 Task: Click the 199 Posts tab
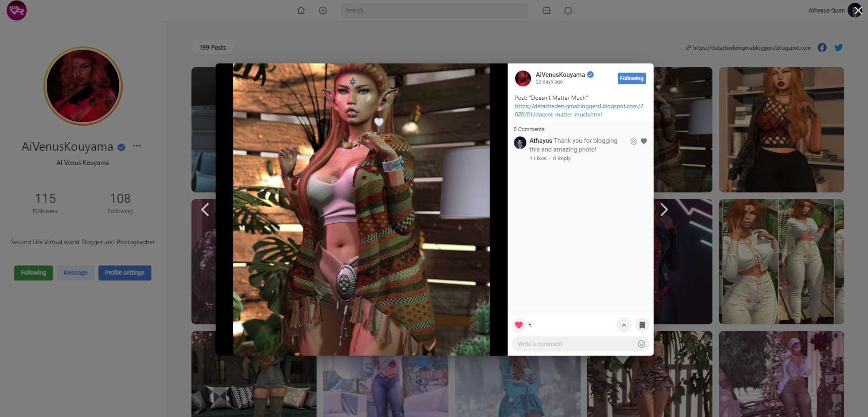(213, 48)
